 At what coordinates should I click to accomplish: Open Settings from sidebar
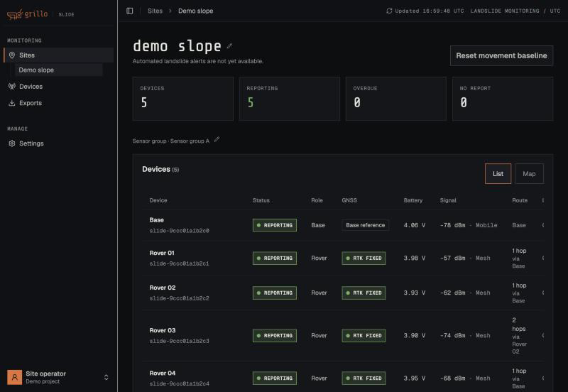pos(59,143)
